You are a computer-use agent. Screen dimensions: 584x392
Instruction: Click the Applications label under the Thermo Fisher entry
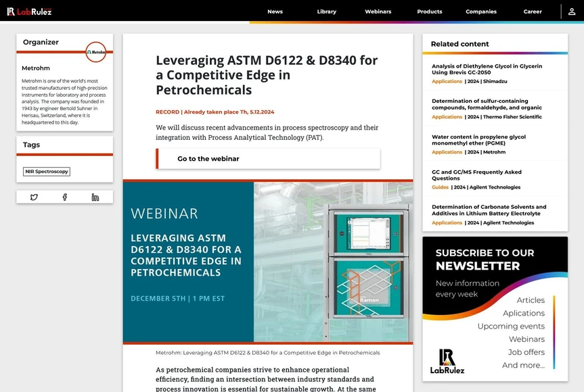(447, 117)
